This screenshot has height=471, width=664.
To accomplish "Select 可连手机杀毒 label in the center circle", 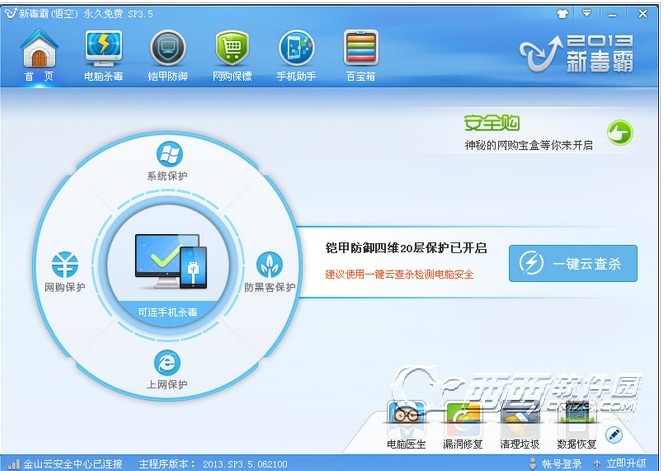I will pyautogui.click(x=168, y=313).
